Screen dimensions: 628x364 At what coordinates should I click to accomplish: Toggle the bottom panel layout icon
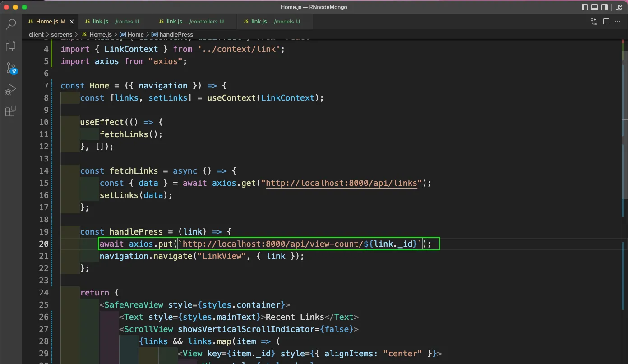coord(595,7)
